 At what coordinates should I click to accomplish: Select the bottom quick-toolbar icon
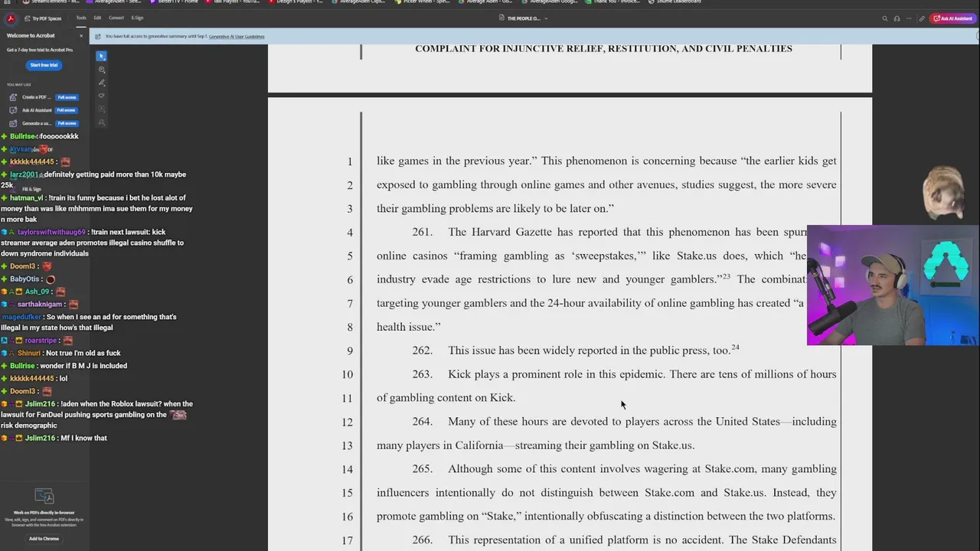(102, 122)
